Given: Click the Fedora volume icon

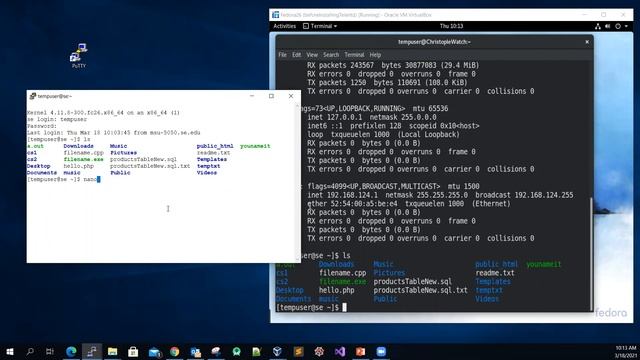Looking at the screenshot, I should point(608,26).
